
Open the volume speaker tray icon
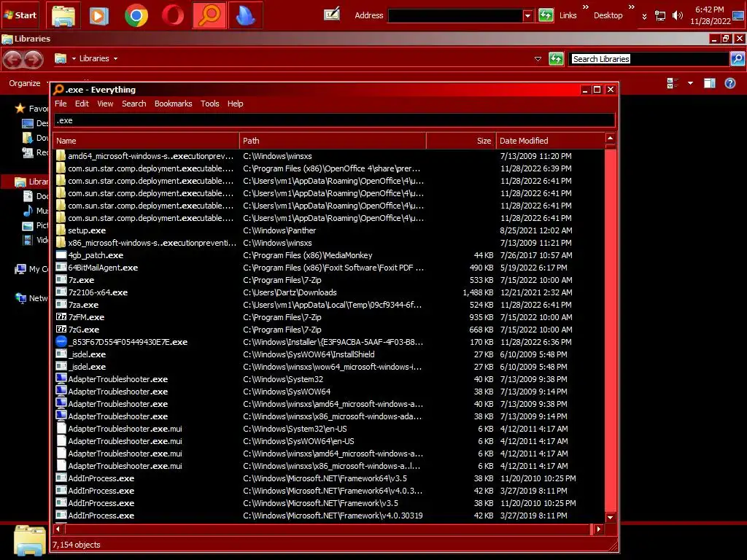677,16
